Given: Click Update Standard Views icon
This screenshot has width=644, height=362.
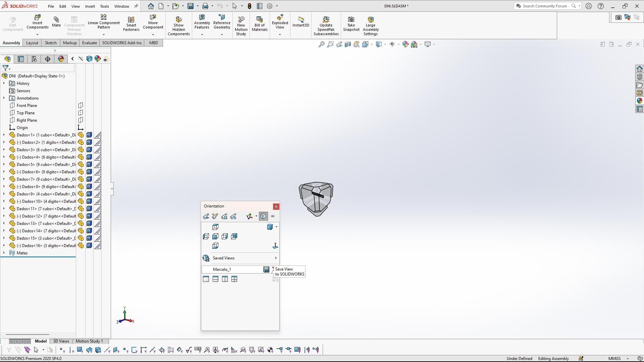Looking at the screenshot, I should click(x=224, y=216).
